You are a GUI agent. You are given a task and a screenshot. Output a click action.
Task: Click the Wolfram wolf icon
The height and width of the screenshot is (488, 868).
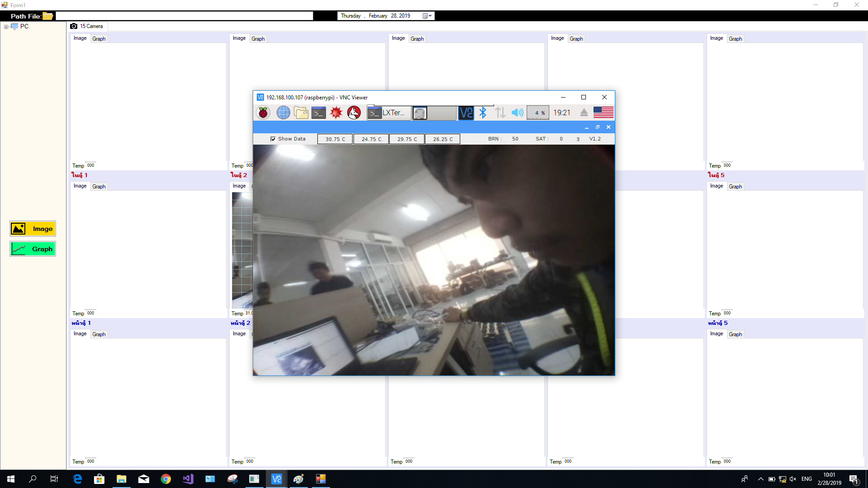click(x=354, y=113)
